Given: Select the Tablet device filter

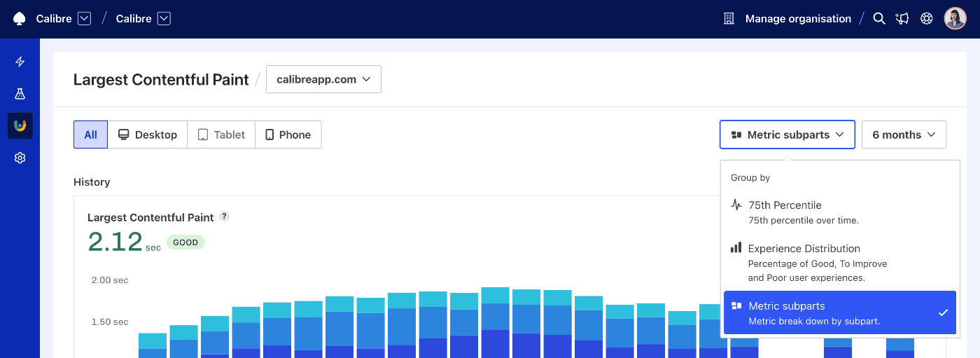Looking at the screenshot, I should (221, 135).
